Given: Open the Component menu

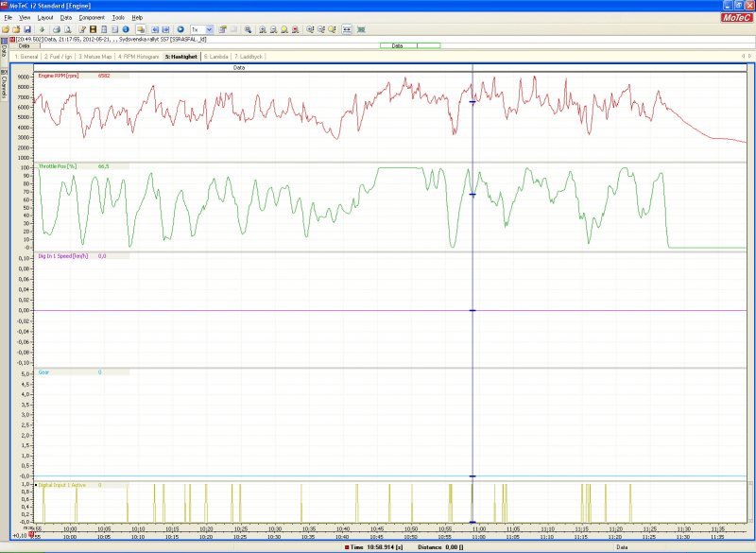Looking at the screenshot, I should (92, 17).
